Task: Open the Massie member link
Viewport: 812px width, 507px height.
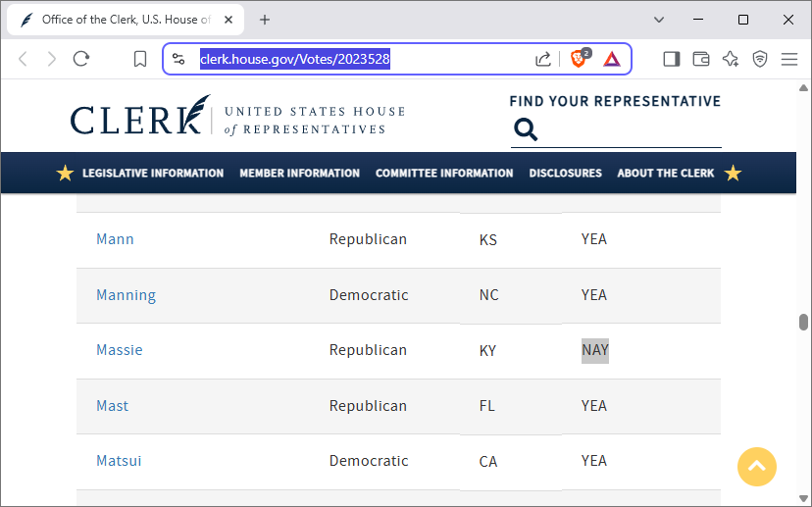Action: click(x=119, y=350)
